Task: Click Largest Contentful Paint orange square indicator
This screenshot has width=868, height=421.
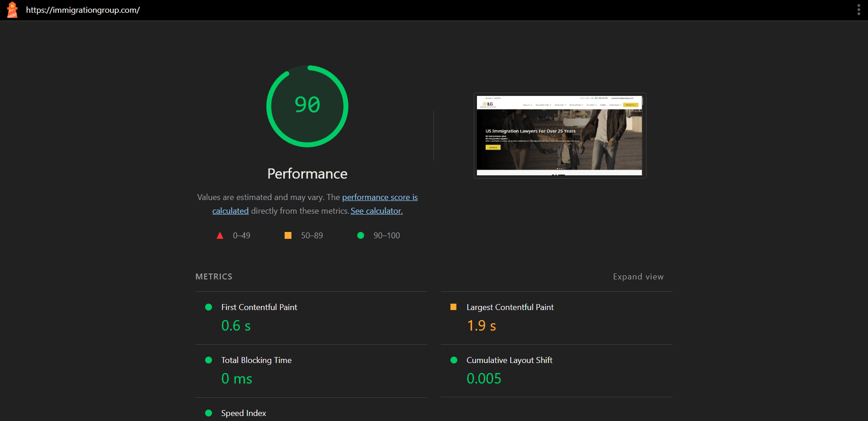Action: click(x=453, y=307)
